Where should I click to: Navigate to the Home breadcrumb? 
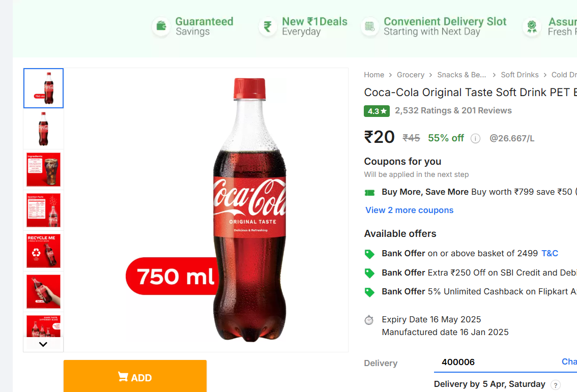[x=374, y=75]
